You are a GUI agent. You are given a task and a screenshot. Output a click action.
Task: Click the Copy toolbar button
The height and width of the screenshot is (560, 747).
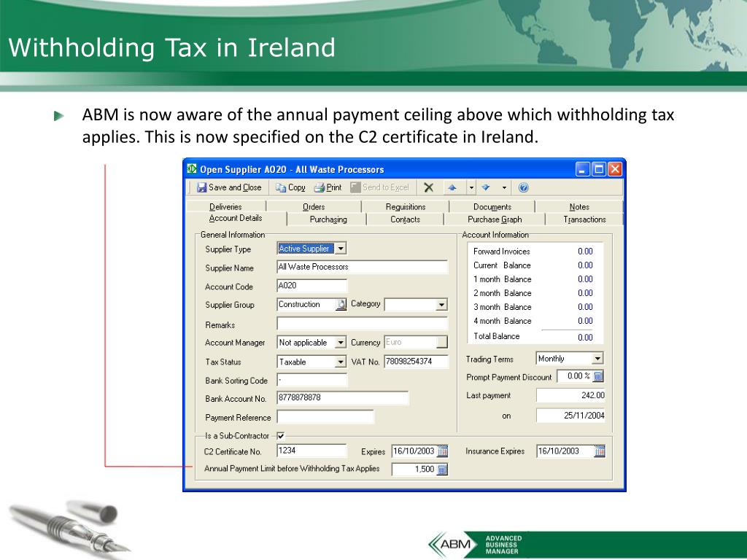click(290, 187)
